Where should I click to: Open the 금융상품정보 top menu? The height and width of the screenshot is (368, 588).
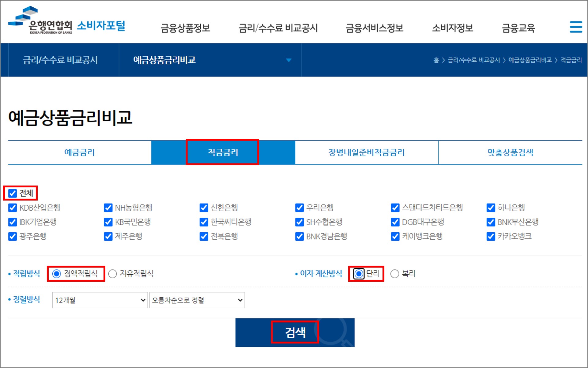[x=185, y=28]
